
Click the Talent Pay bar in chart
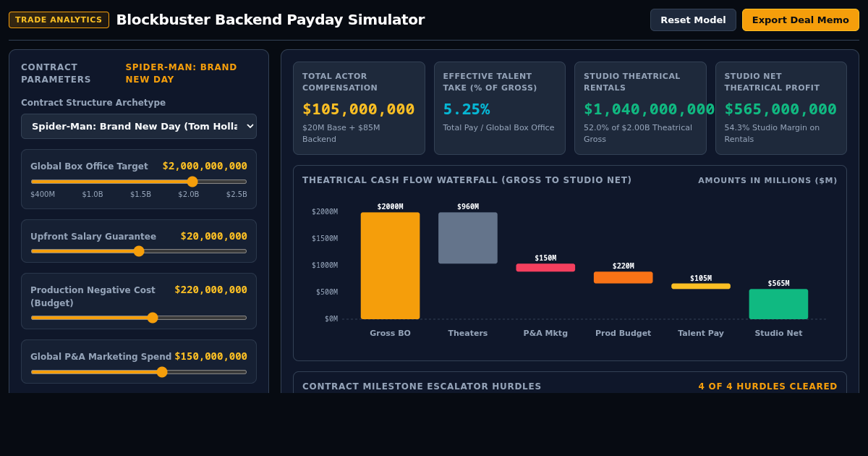[701, 286]
